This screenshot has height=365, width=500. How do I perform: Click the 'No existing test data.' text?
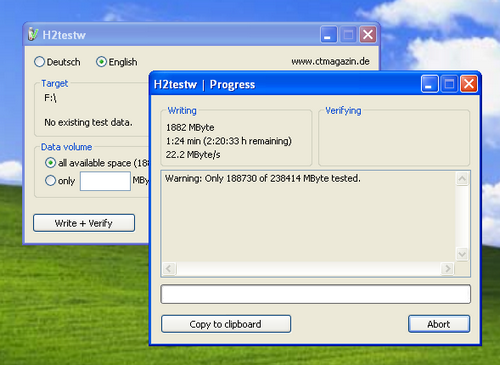point(88,123)
